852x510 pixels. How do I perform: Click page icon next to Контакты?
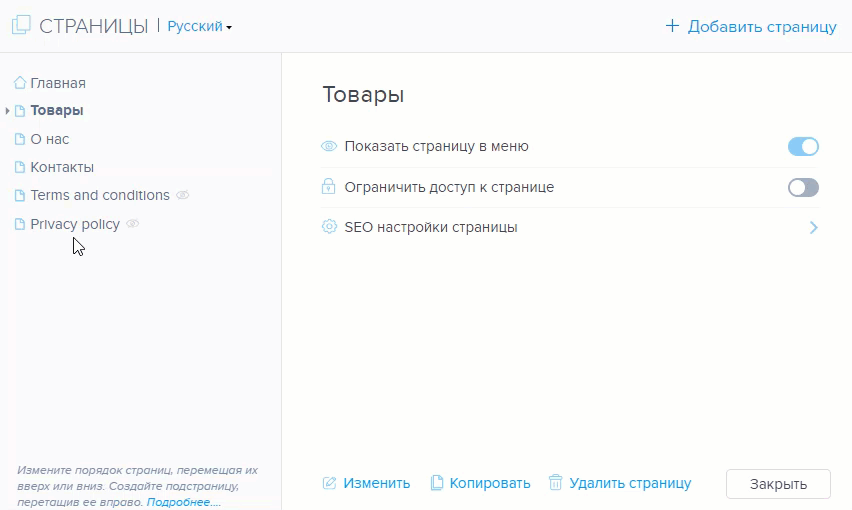(20, 167)
